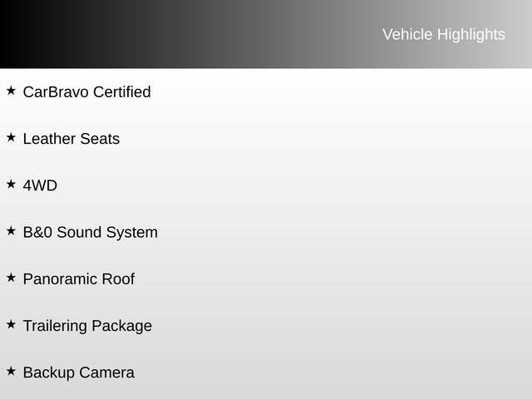Click the word Backup
Image resolution: width=532 pixels, height=399 pixels.
click(x=48, y=373)
